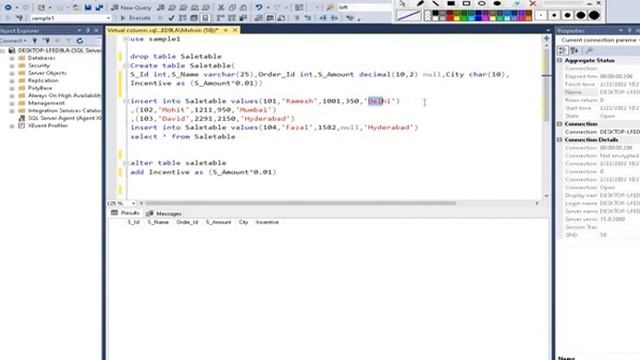Select SQL Server Agent tree item
Image resolution: width=640 pixels, height=360 pixels.
(64, 118)
